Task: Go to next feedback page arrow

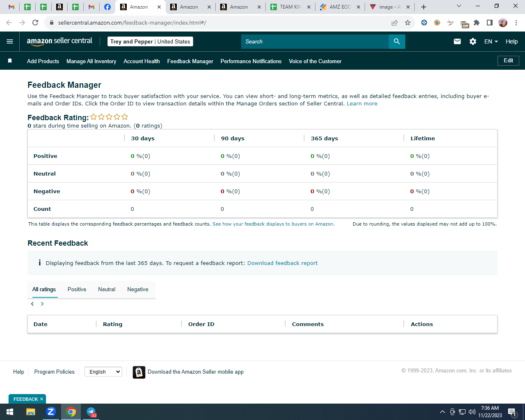Action: coord(42,304)
